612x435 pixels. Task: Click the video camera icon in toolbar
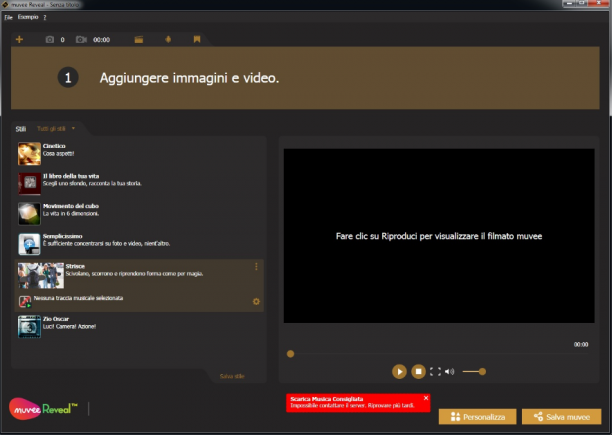81,39
